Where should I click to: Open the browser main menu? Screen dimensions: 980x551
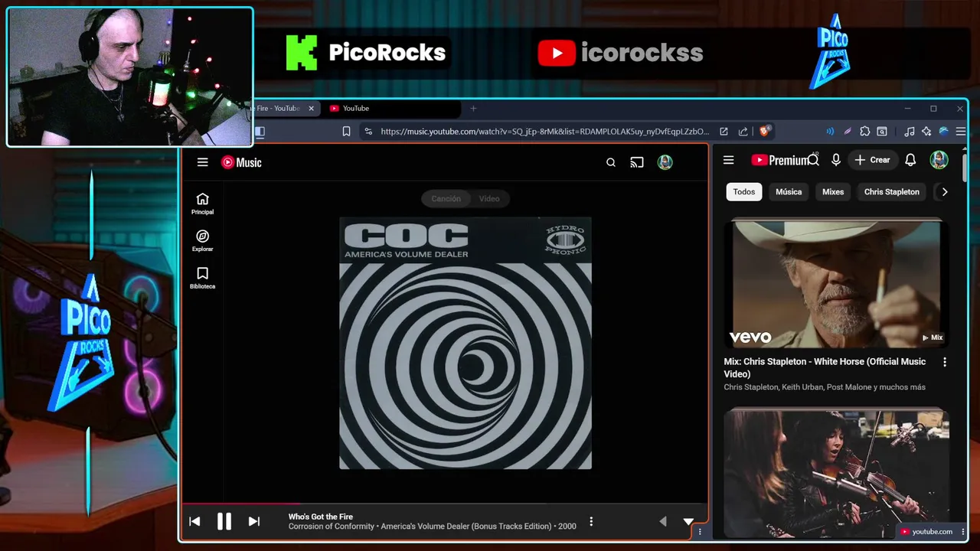coord(961,132)
